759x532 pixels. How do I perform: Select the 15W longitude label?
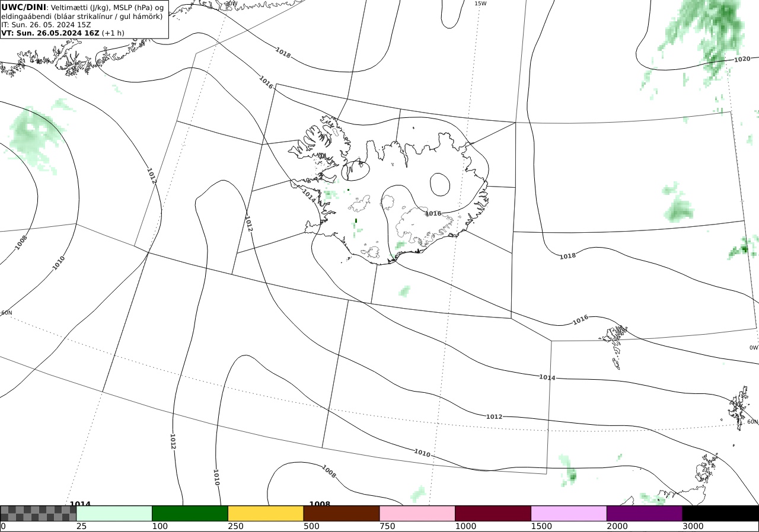(x=480, y=4)
